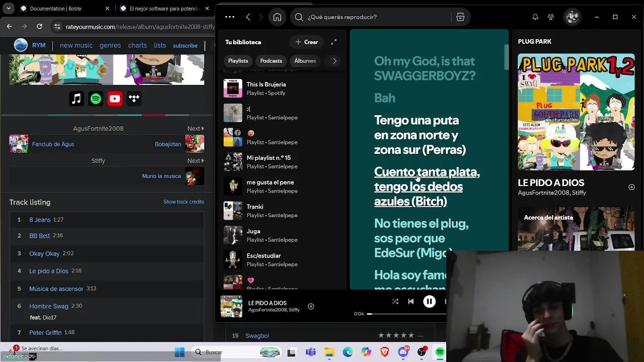644x362 pixels.
Task: Click Next beside Stiffy
Action: 195,161
